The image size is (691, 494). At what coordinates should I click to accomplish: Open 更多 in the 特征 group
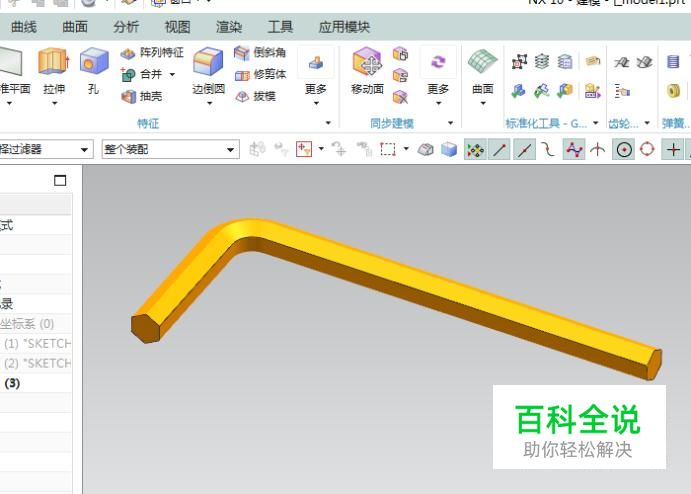point(316,75)
